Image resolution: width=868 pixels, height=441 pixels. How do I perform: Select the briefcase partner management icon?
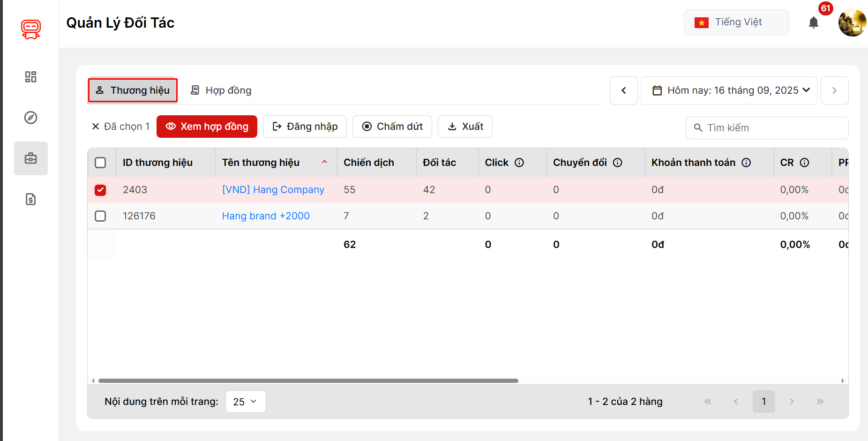pyautogui.click(x=31, y=158)
